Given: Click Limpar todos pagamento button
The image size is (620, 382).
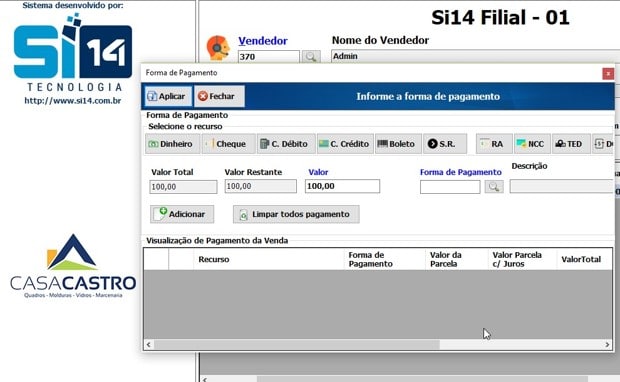Looking at the screenshot, I should (x=296, y=214).
